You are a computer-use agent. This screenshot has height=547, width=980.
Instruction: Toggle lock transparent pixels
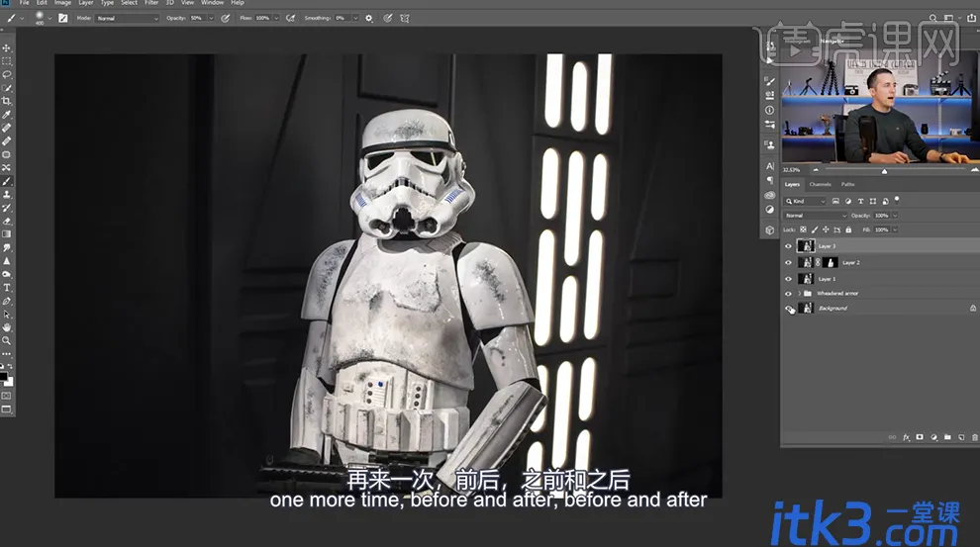tap(803, 229)
